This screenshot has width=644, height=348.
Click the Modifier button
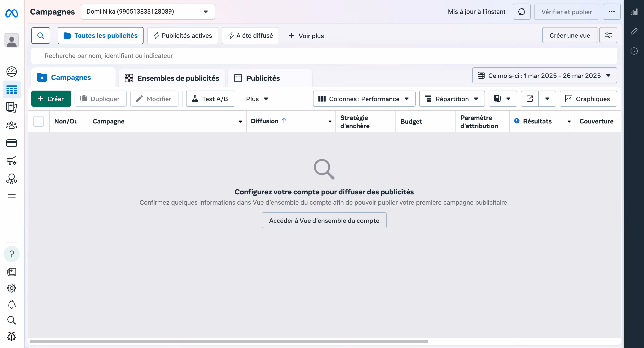pyautogui.click(x=154, y=99)
